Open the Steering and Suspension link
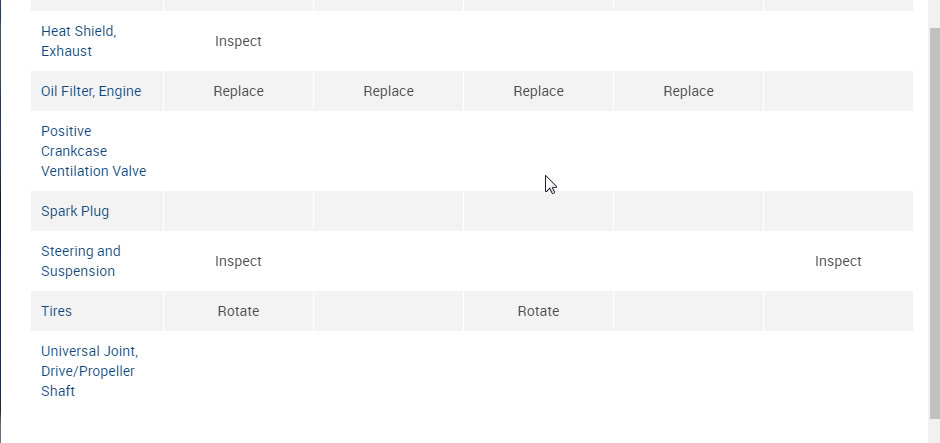The image size is (940, 443). 80,261
